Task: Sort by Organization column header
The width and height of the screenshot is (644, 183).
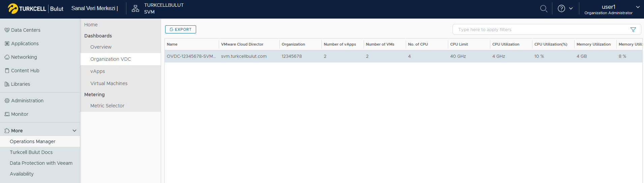Action: pos(293,44)
